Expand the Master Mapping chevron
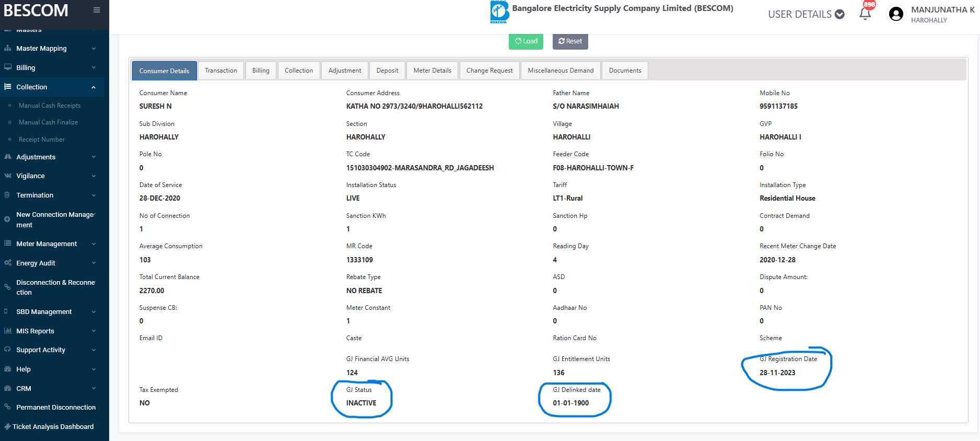The image size is (980, 441). pos(94,49)
